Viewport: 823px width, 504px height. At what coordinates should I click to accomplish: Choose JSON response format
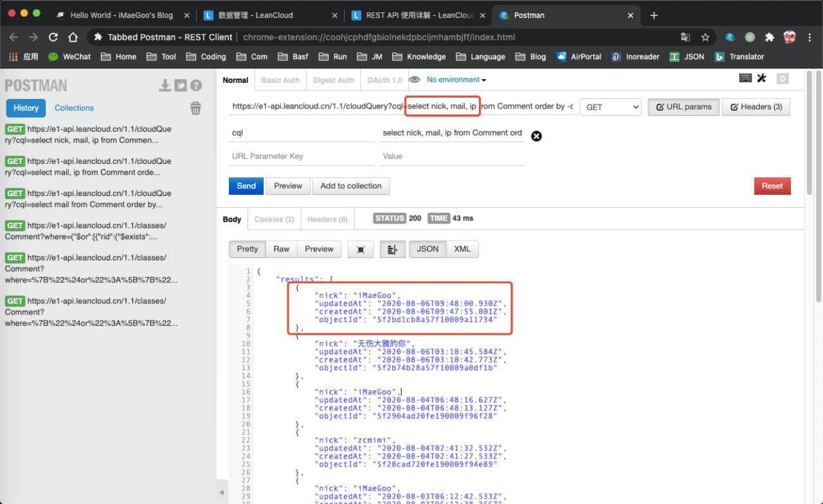428,249
